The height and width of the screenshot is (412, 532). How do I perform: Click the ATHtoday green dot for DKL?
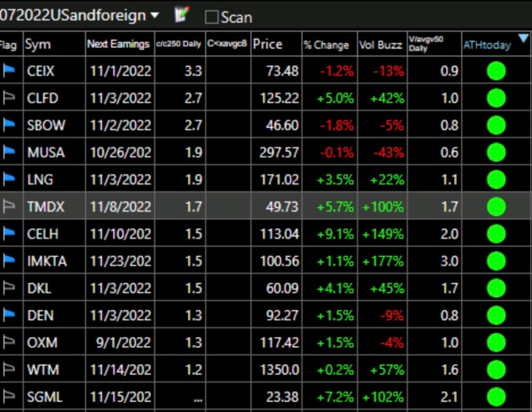[496, 288]
